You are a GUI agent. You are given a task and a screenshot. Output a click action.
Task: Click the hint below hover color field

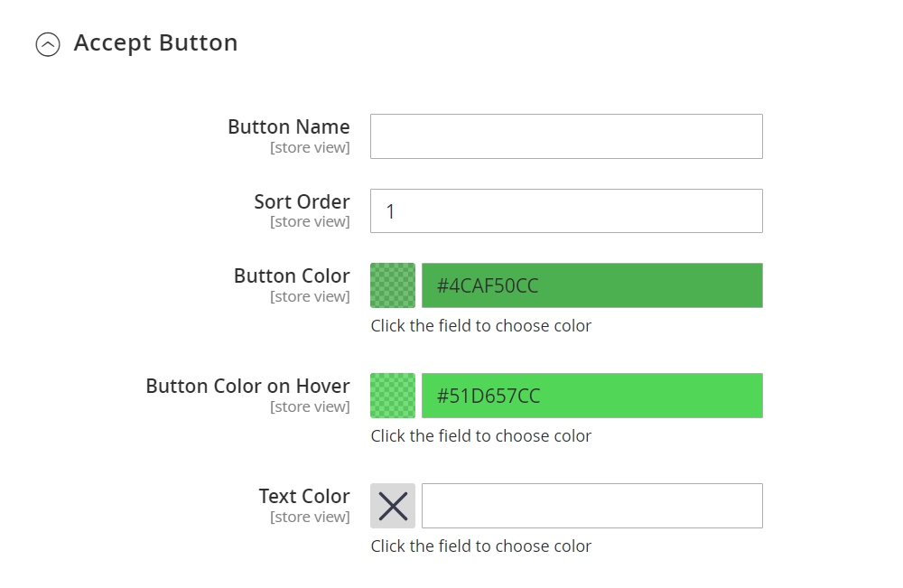(x=480, y=435)
